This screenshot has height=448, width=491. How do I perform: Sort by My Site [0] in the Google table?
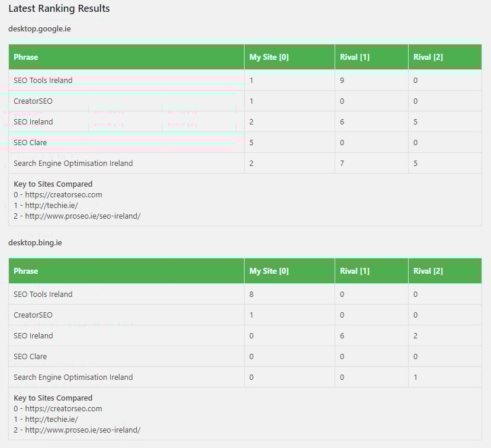[x=271, y=57]
